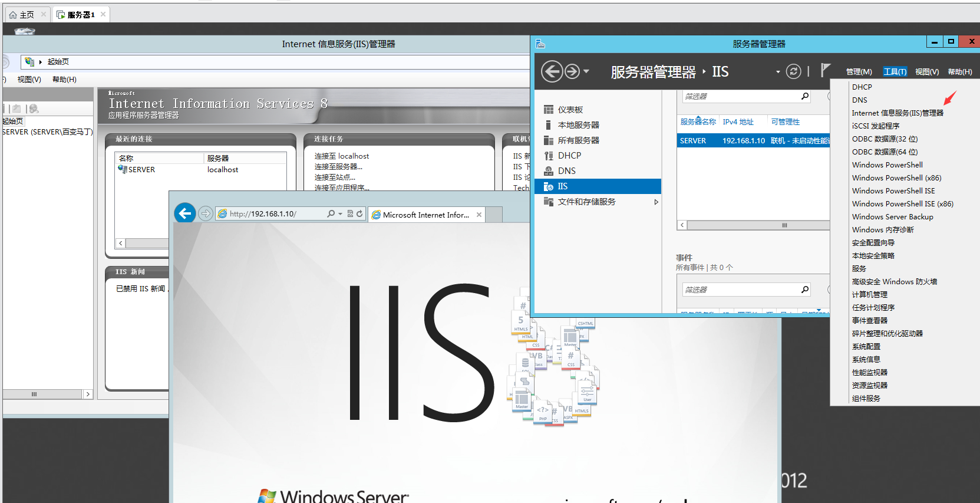Launch Windows PowerShell ISE (x86)
Image resolution: width=980 pixels, height=503 pixels.
[902, 203]
